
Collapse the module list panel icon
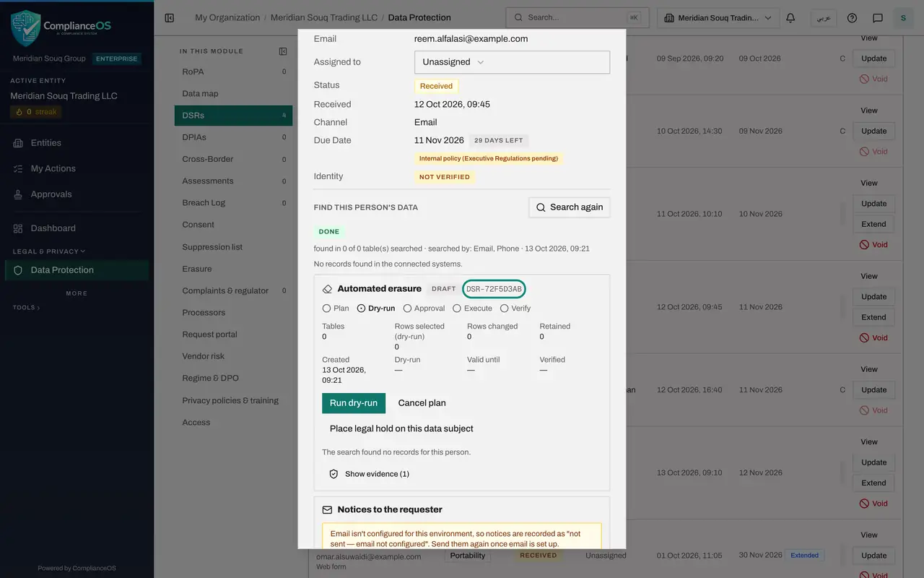pos(283,51)
